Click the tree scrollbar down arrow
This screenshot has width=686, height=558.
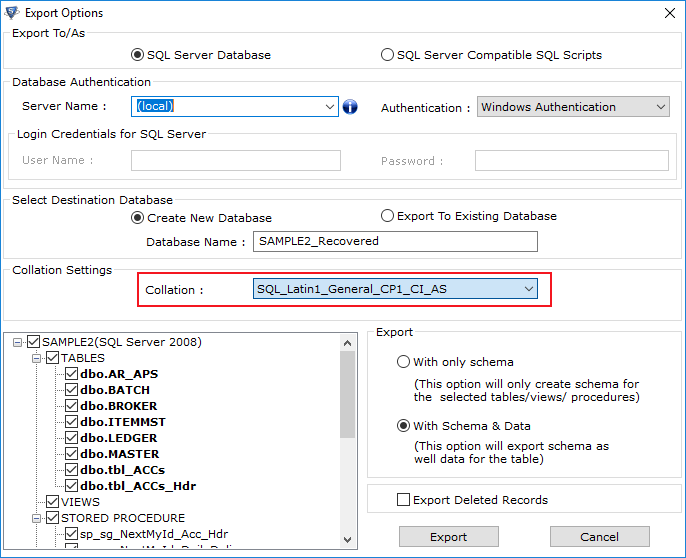coord(348,540)
